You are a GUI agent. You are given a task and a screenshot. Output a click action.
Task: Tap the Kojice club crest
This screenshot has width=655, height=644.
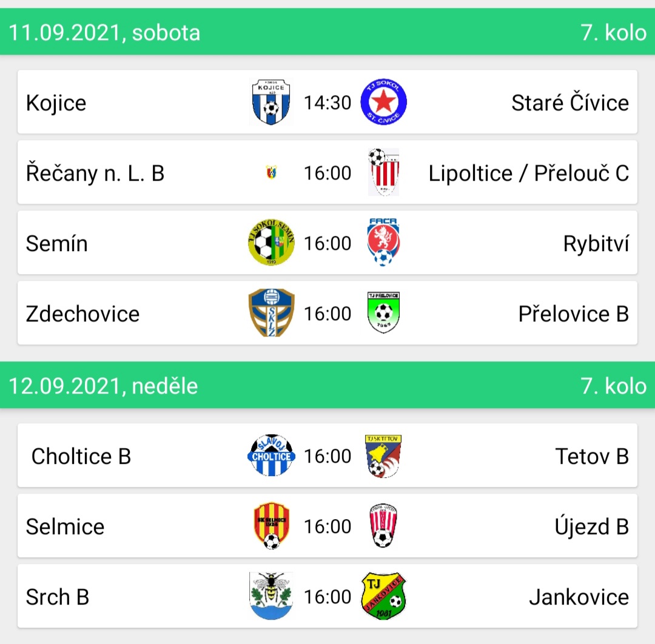(271, 102)
